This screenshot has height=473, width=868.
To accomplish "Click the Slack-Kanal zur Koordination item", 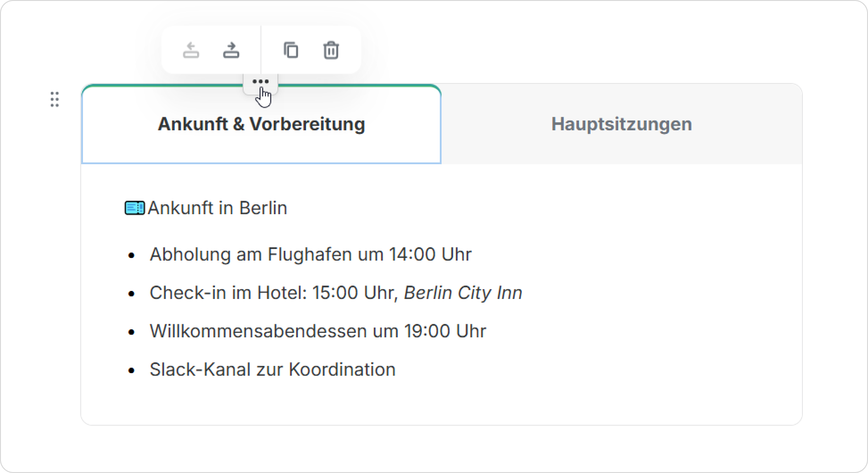I will point(272,369).
